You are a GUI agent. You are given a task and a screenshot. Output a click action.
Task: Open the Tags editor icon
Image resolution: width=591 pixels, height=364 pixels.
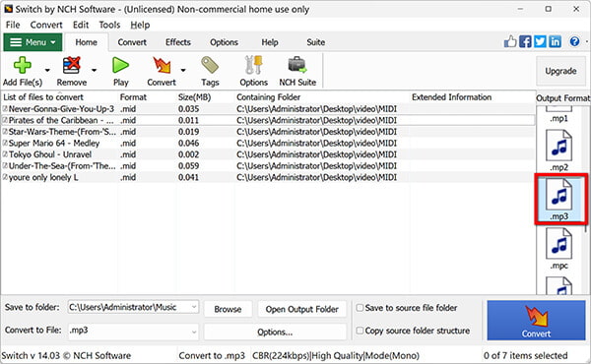(x=210, y=65)
